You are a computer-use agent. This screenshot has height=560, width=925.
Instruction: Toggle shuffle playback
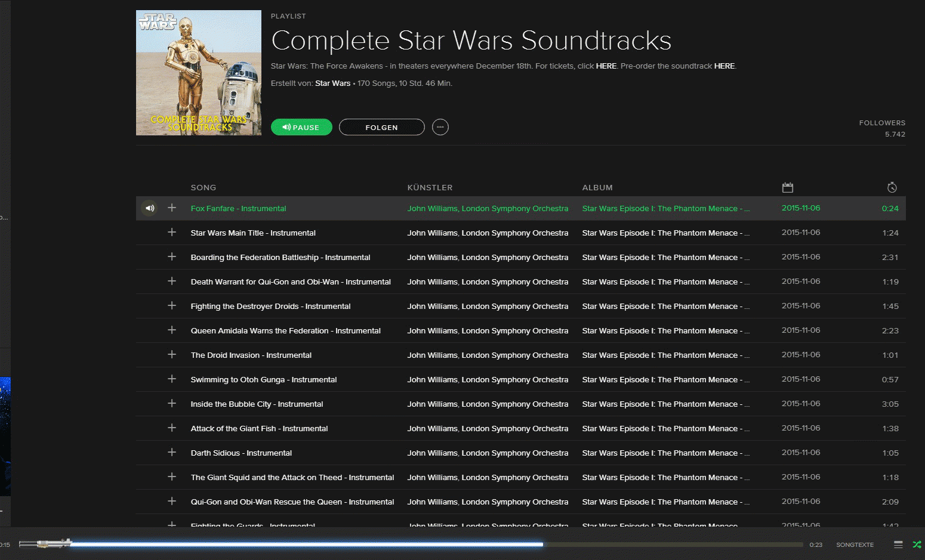917,544
